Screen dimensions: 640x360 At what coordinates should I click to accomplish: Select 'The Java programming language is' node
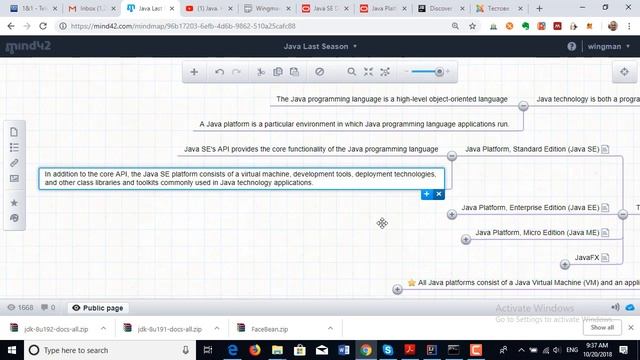coord(392,99)
